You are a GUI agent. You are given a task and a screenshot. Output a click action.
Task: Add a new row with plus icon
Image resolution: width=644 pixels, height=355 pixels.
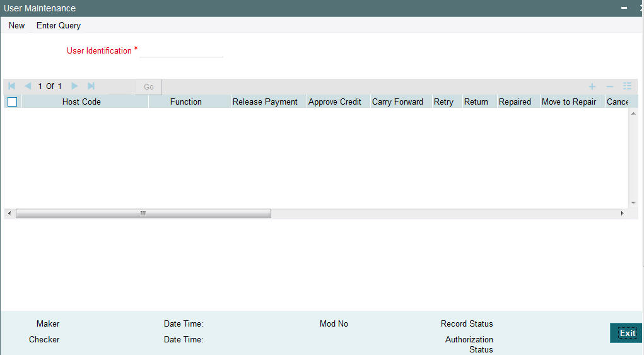[x=592, y=86]
